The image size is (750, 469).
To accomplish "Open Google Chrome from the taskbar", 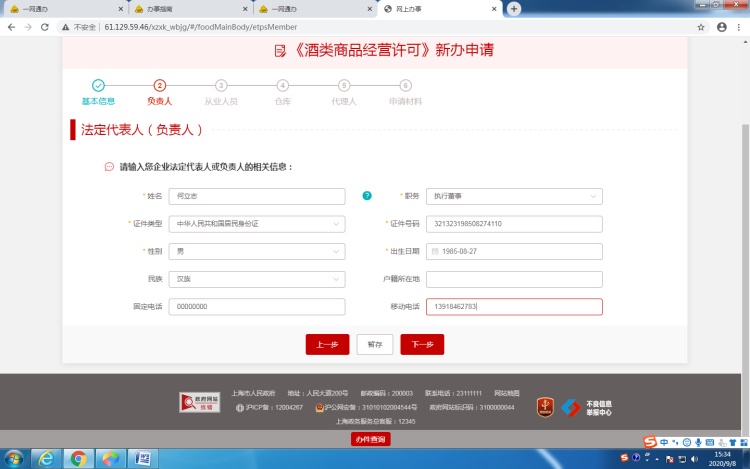I will 77,458.
